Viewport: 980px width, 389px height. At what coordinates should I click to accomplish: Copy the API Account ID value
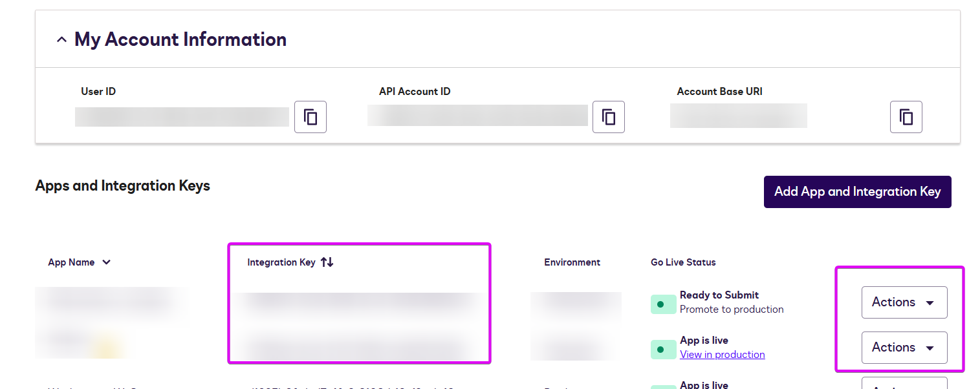pyautogui.click(x=608, y=116)
